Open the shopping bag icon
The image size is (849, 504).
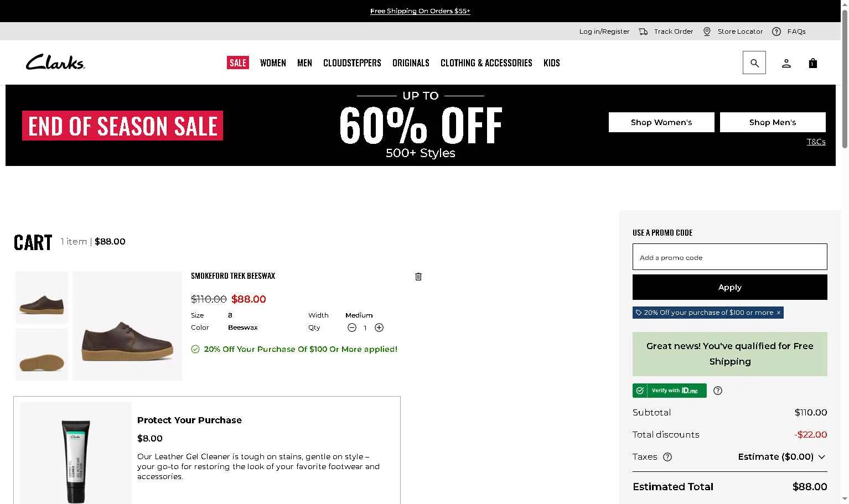tap(812, 63)
